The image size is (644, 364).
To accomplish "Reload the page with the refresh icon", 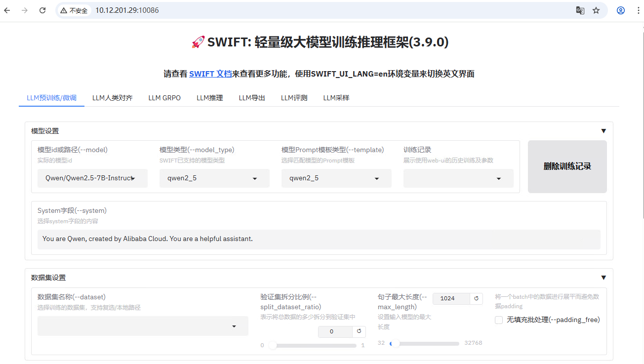I will pos(42,10).
